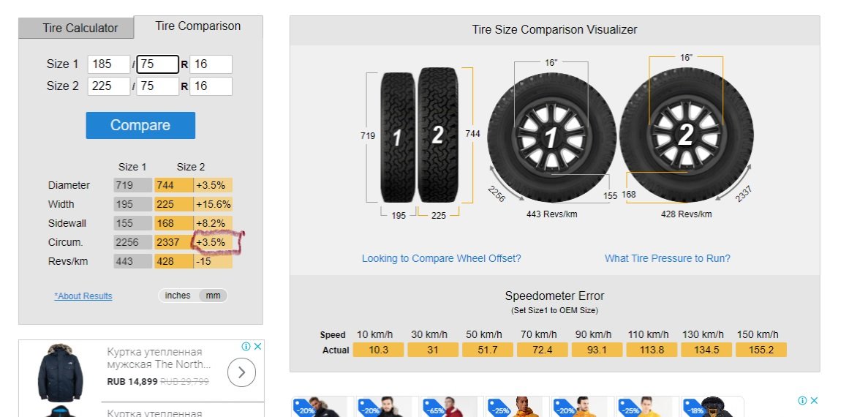
Task: Click wheel 1 side view image
Action: [552, 138]
